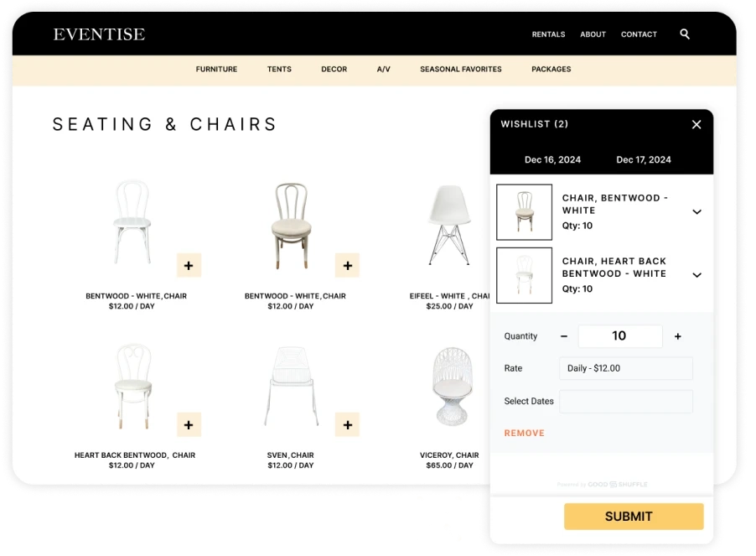
Task: Click the Remove link in the wishlist
Action: click(x=524, y=433)
